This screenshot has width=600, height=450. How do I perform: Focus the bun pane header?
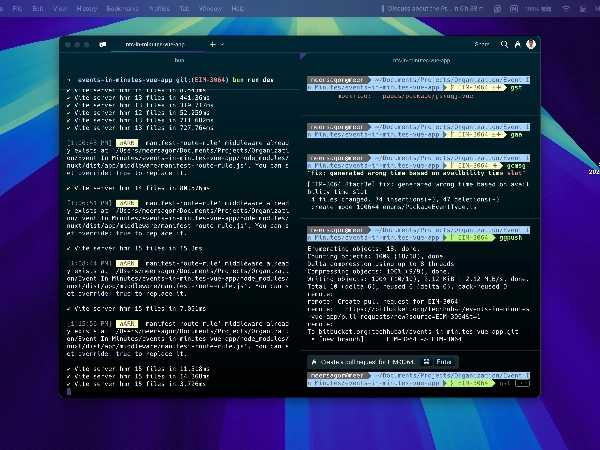pos(179,60)
